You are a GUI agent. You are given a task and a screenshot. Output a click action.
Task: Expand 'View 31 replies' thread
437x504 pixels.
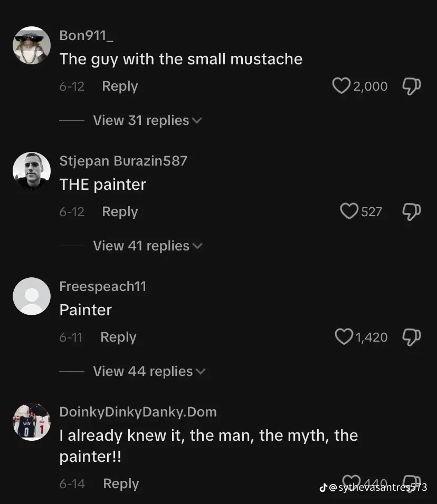(x=147, y=120)
